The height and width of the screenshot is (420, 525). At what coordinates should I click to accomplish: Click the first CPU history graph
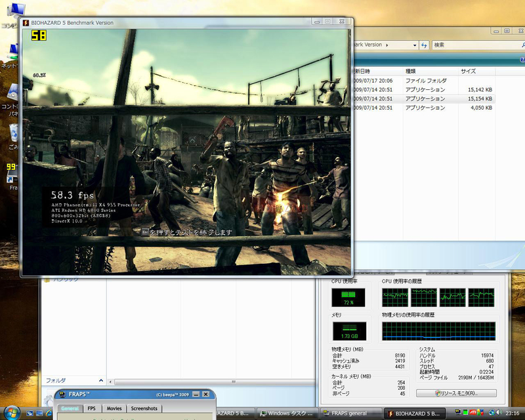tap(395, 297)
